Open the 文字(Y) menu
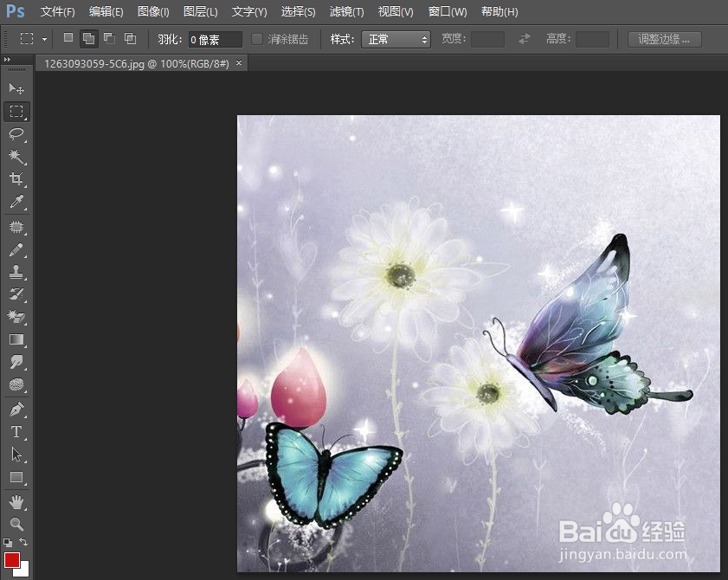The width and height of the screenshot is (728, 580). point(249,11)
